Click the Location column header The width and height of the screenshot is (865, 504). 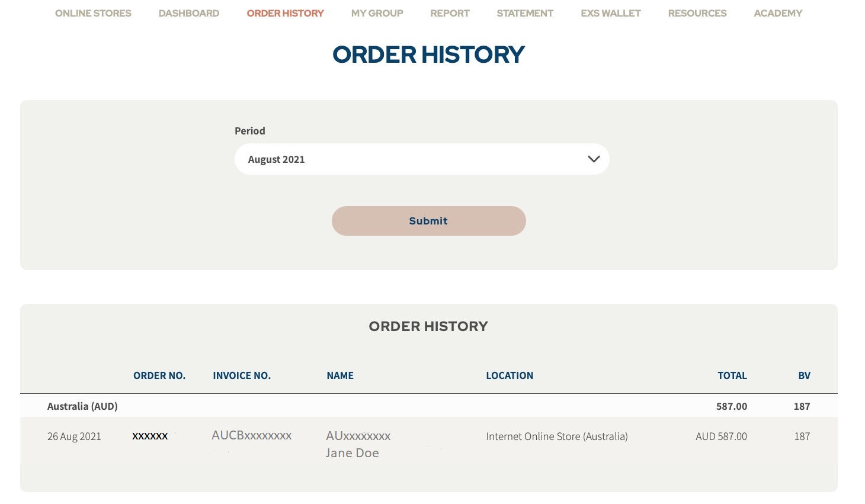tap(510, 375)
